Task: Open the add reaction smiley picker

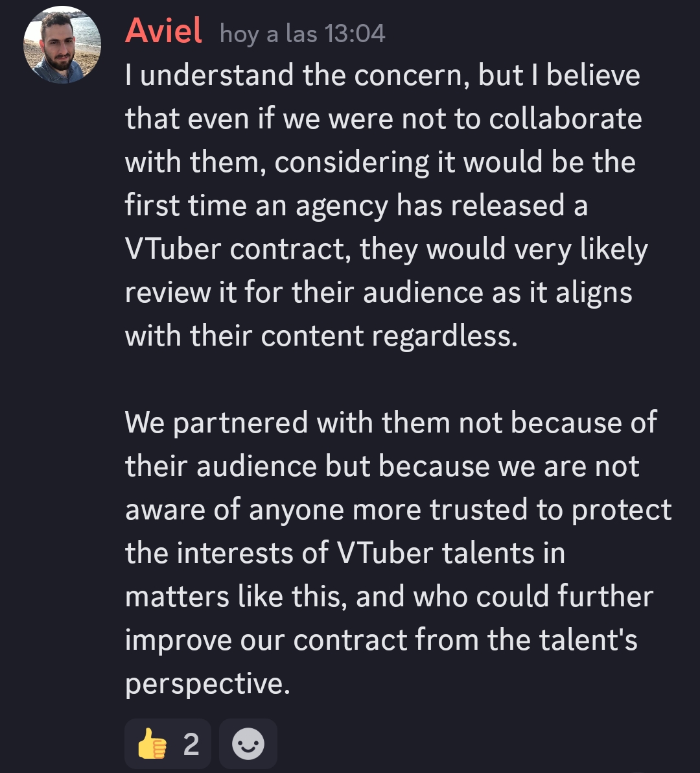Action: (x=248, y=744)
